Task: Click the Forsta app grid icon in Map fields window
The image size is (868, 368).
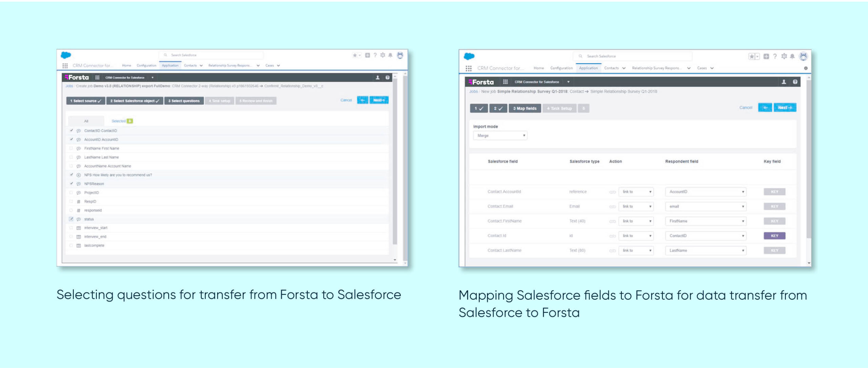Action: coord(505,82)
